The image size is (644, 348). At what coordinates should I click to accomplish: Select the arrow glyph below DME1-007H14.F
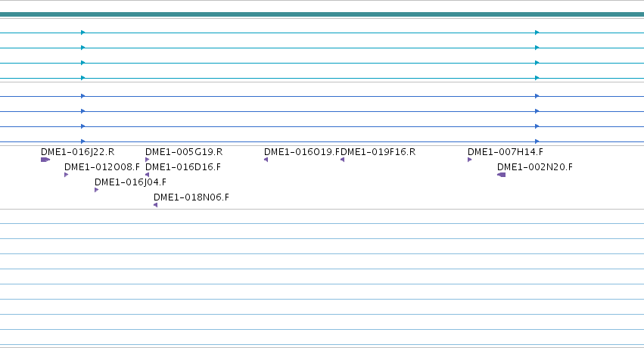pyautogui.click(x=469, y=160)
